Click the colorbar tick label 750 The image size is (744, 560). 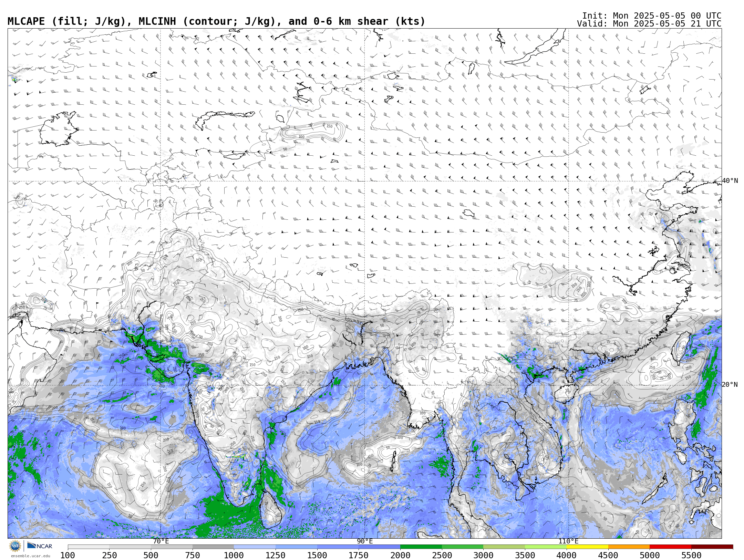pos(193,556)
